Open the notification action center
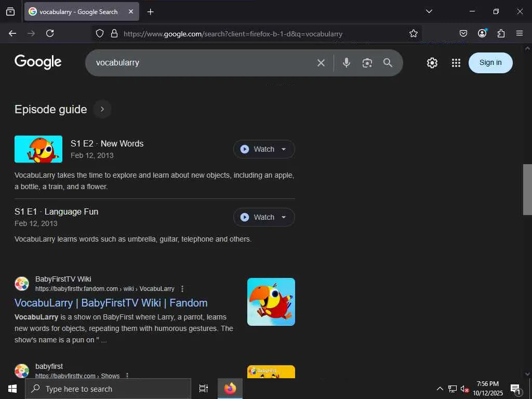532x399 pixels. tap(516, 389)
